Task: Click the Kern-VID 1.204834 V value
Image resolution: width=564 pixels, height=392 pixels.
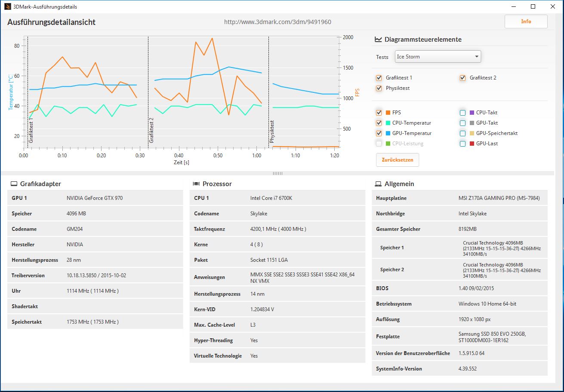Action: [x=262, y=309]
